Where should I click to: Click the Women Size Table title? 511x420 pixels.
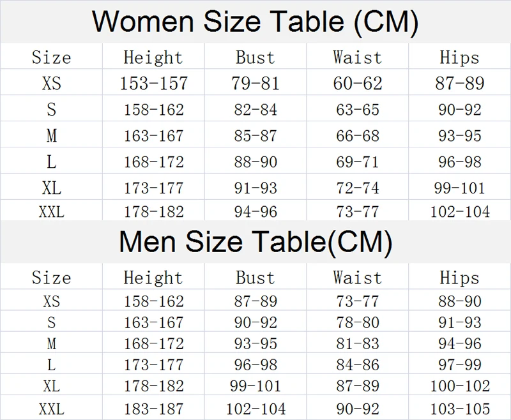tap(255, 22)
